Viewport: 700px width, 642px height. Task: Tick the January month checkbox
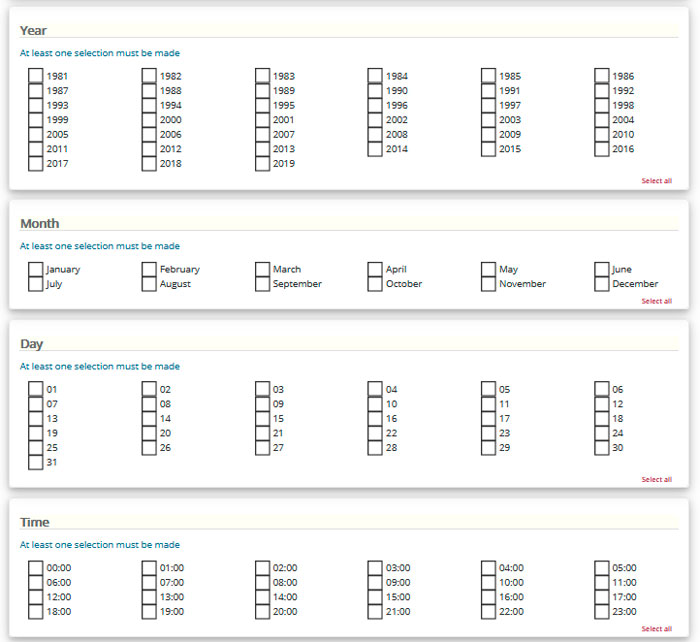click(x=36, y=269)
